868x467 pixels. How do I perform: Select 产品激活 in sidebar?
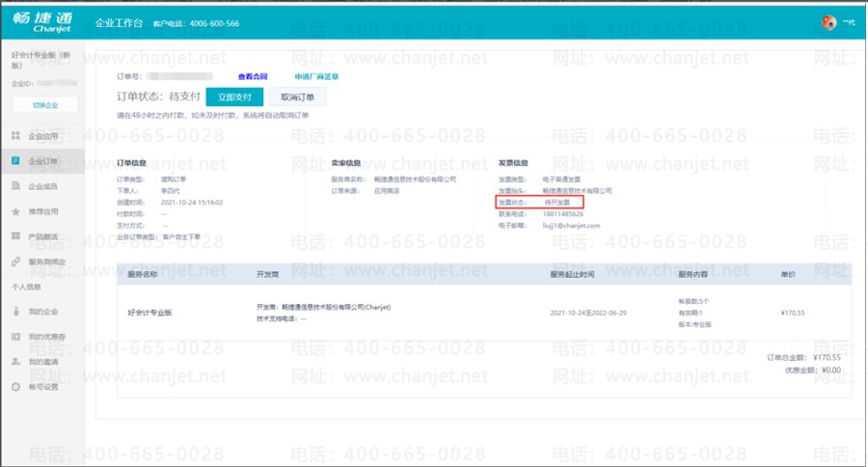(42, 236)
